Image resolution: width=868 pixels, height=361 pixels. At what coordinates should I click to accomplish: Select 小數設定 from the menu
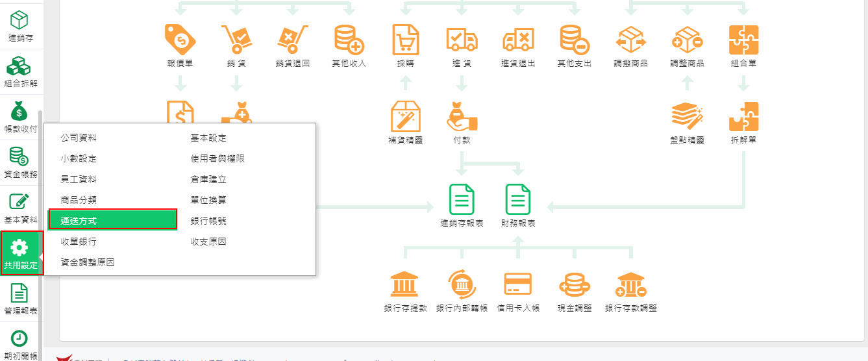tap(79, 158)
